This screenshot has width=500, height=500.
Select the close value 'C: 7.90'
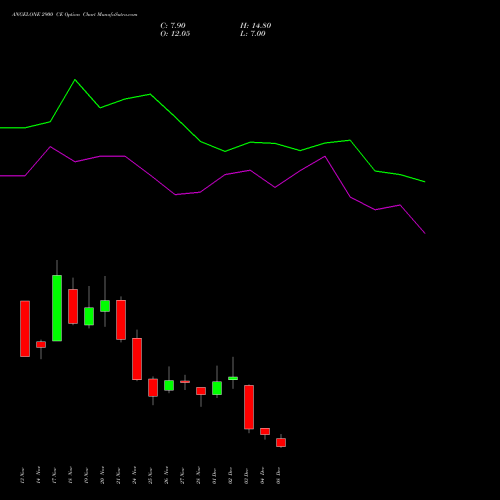pos(173,26)
